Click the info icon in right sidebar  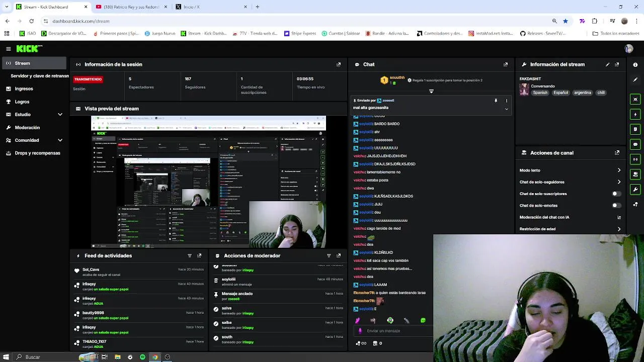click(635, 64)
